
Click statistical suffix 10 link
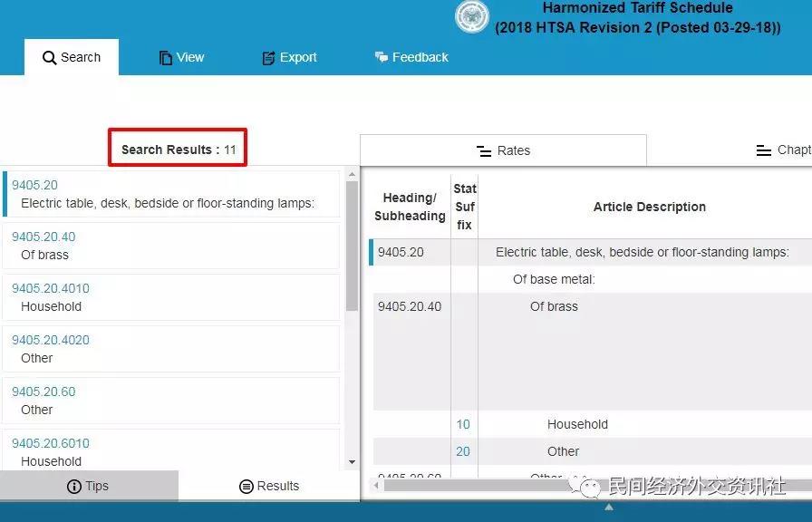463,425
